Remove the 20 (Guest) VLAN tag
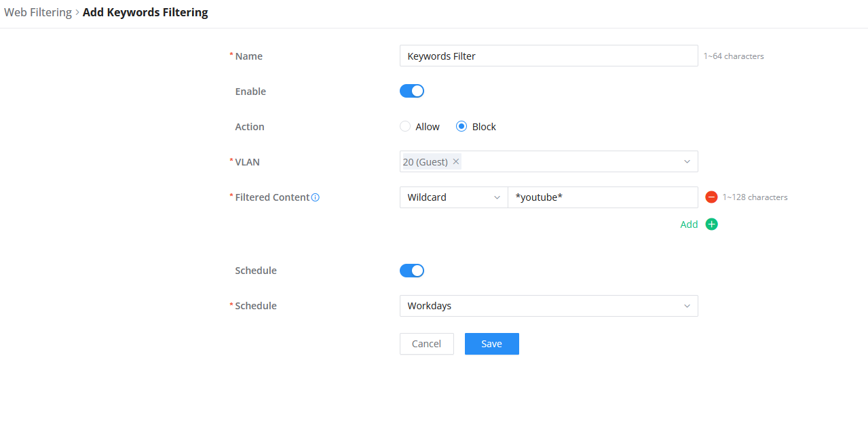 click(456, 162)
